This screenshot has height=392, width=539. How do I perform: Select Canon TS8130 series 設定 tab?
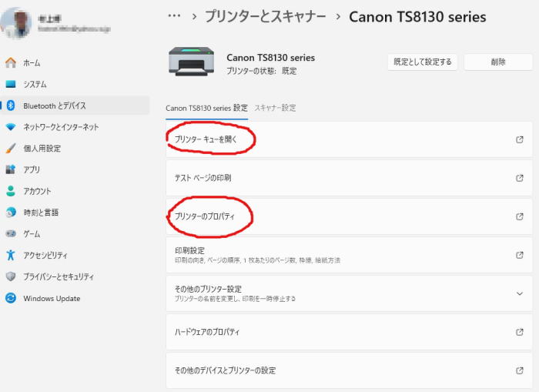tap(206, 108)
